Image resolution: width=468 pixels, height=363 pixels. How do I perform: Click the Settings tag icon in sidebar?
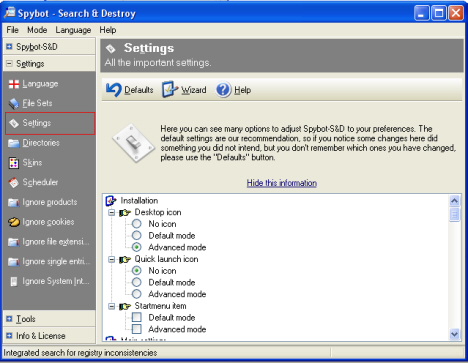tap(14, 123)
